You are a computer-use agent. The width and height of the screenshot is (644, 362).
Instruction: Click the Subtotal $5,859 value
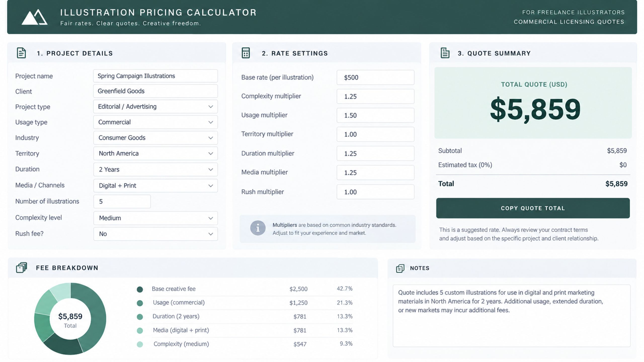tap(617, 151)
